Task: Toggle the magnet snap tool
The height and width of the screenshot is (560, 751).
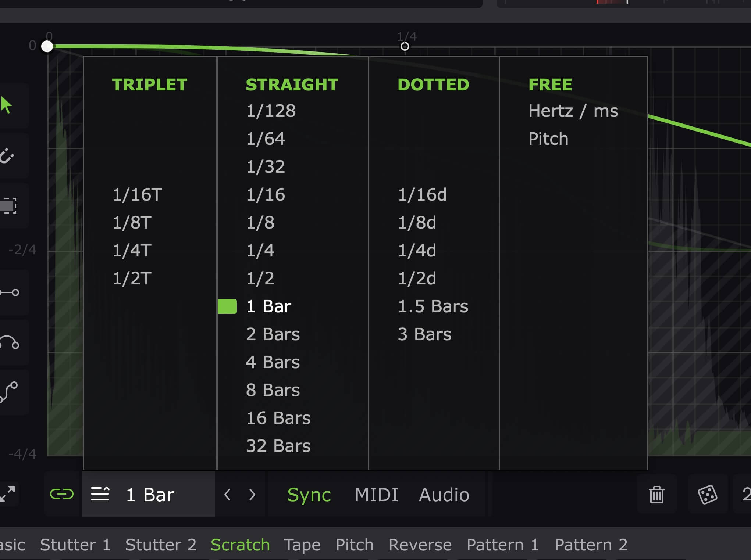Action: click(x=7, y=156)
